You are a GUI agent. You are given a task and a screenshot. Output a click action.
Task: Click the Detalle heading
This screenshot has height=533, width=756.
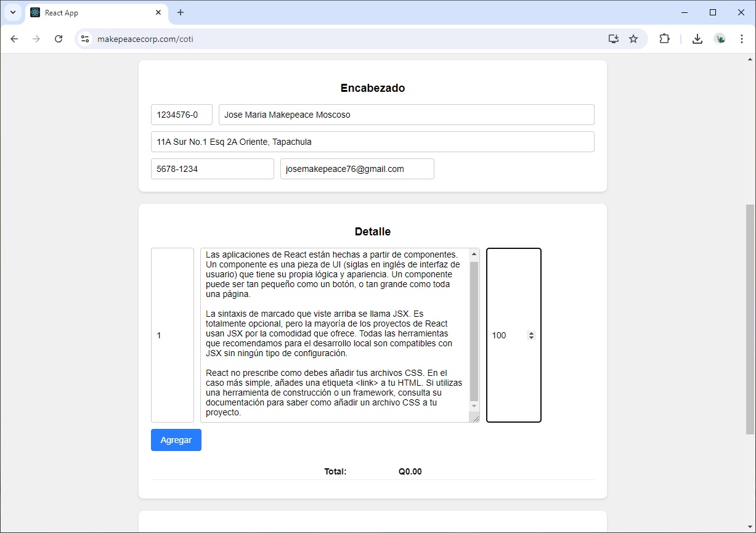click(373, 232)
